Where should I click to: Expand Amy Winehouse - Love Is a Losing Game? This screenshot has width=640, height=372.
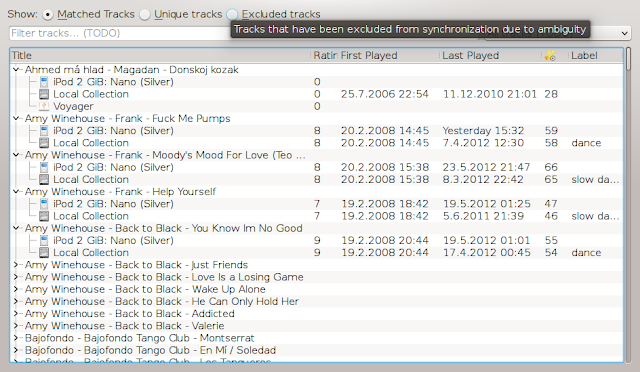[x=16, y=277]
